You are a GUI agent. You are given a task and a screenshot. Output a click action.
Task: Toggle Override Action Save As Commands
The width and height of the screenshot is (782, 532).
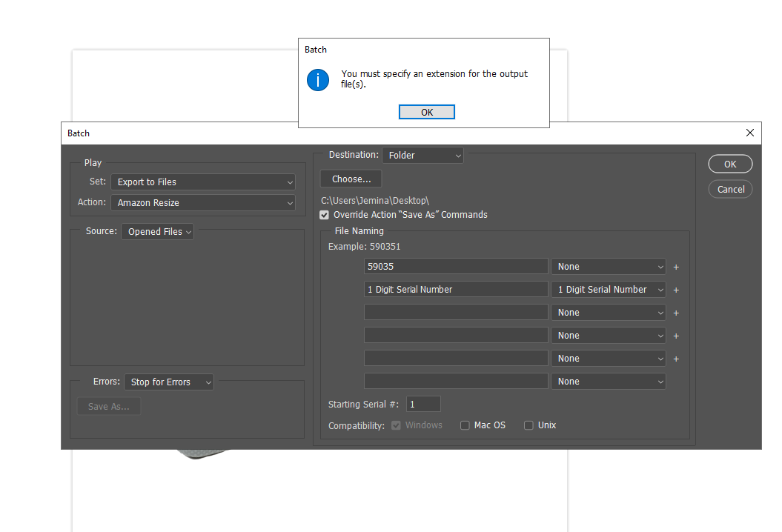click(x=324, y=215)
